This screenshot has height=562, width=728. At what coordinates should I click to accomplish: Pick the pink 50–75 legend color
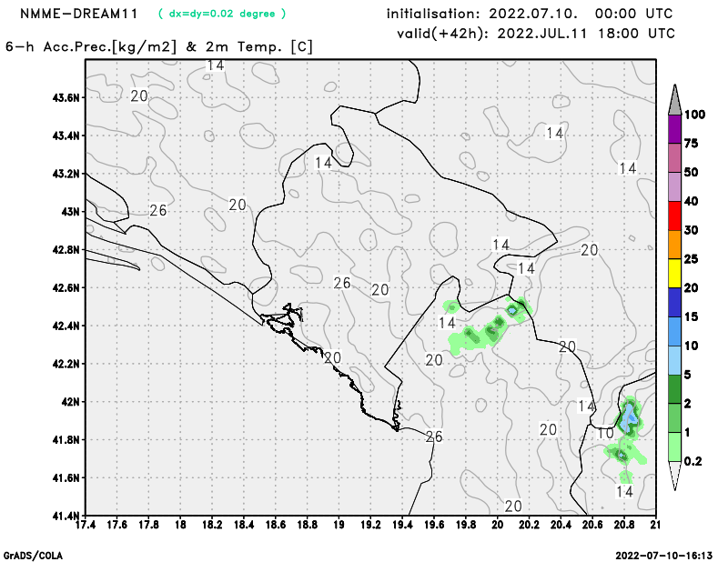[674, 158]
